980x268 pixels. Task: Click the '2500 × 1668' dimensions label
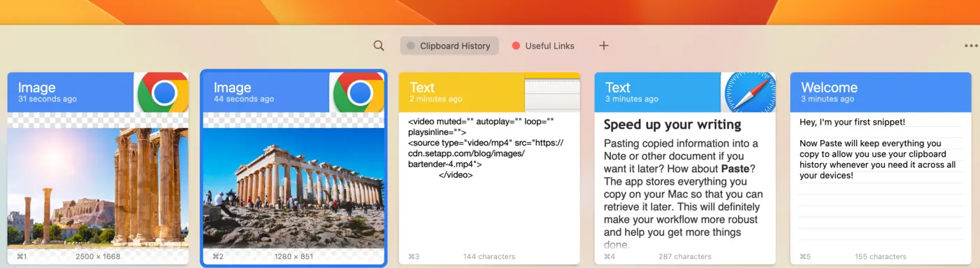(98, 256)
